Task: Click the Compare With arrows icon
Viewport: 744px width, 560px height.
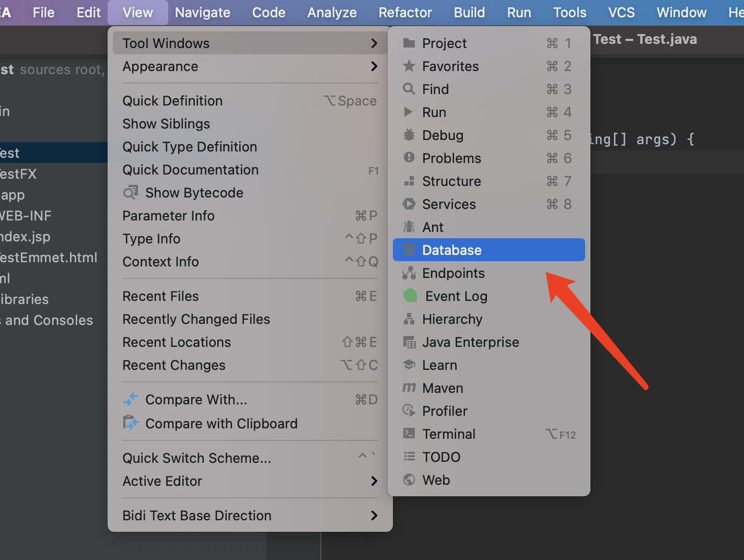Action: pyautogui.click(x=131, y=400)
